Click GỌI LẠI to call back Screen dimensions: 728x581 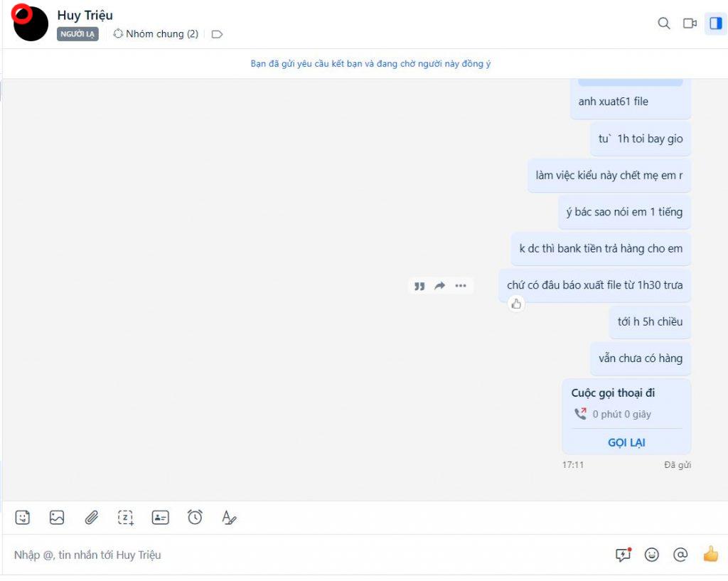point(626,442)
